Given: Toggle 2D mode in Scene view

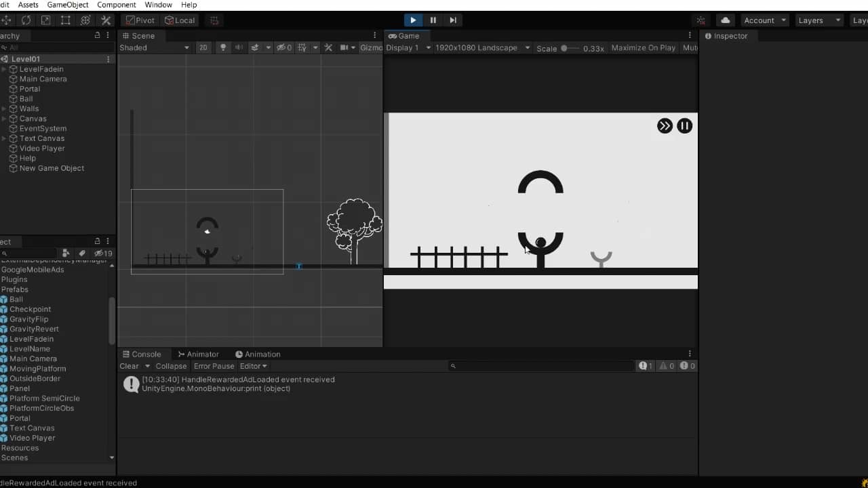Looking at the screenshot, I should (203, 47).
